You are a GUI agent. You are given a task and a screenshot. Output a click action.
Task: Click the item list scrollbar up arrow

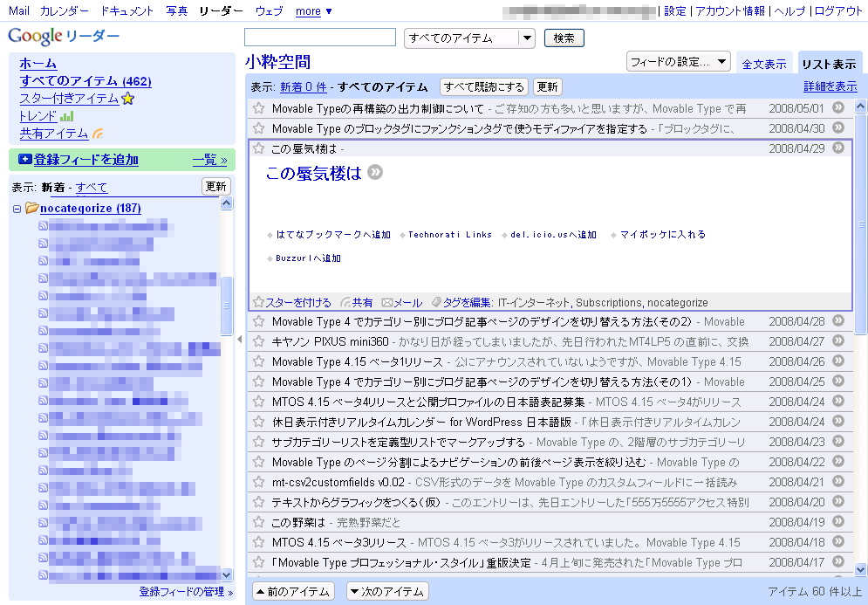click(860, 106)
